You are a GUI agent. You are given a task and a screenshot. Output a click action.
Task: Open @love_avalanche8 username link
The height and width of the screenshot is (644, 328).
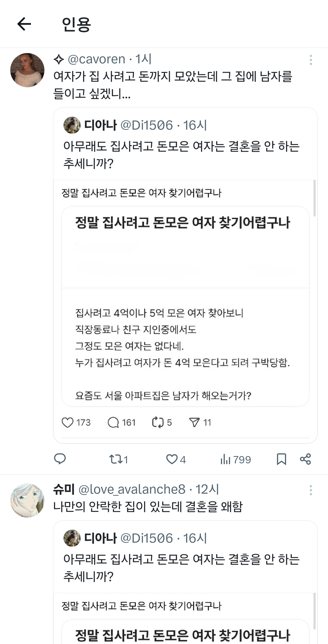132,489
